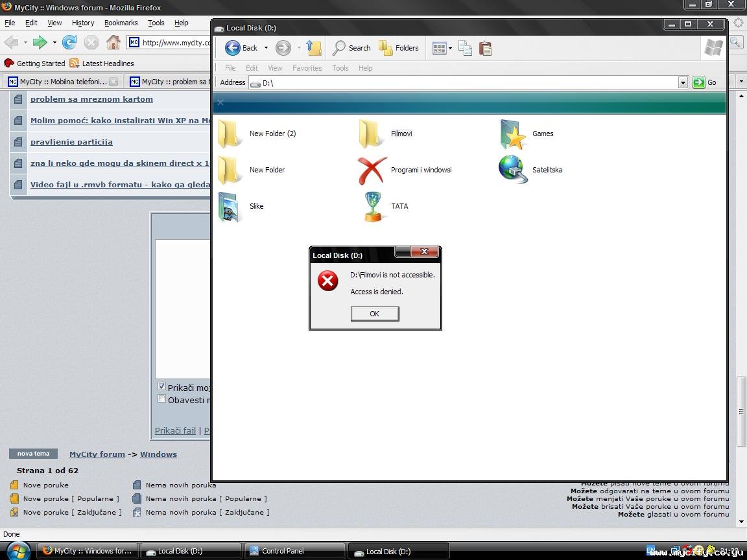
Task: Click the Forward arrow in Explorer toolbar
Action: pos(283,47)
